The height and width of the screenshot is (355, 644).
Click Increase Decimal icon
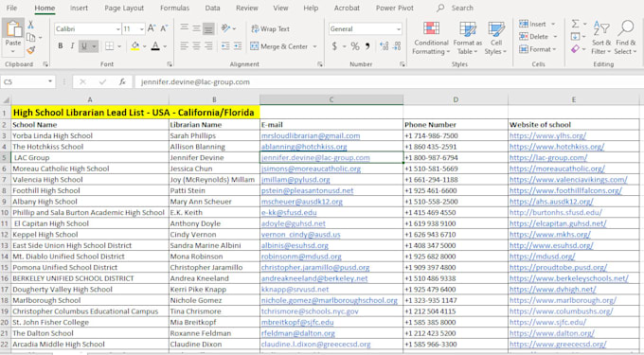coord(384,46)
